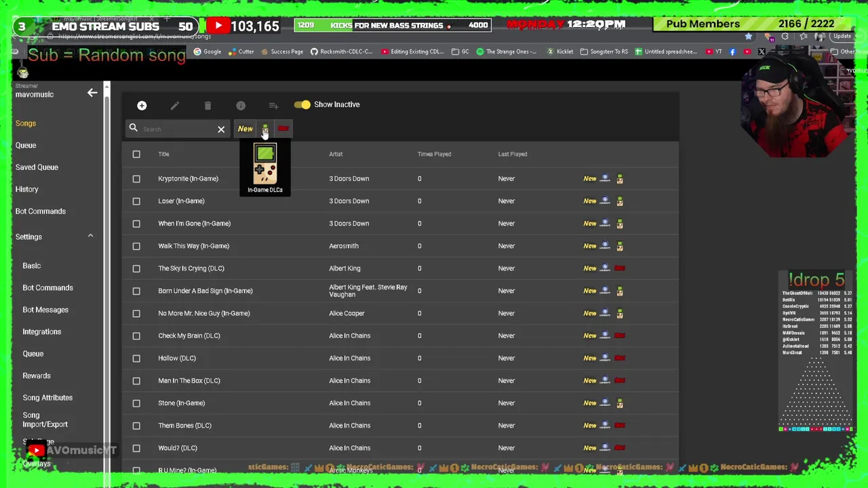This screenshot has height=488, width=868.
Task: Open Bot Messages settings
Action: (x=45, y=310)
